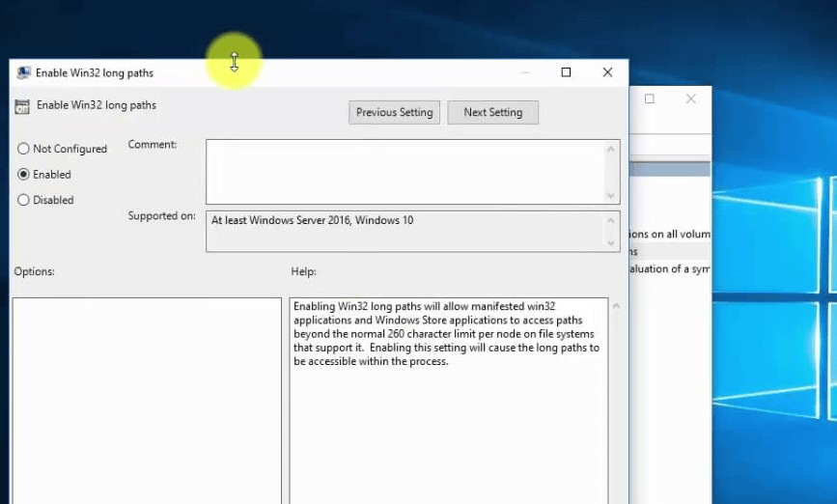Click the Supported on box down arrow
Image resolution: width=837 pixels, height=504 pixels.
tap(611, 243)
